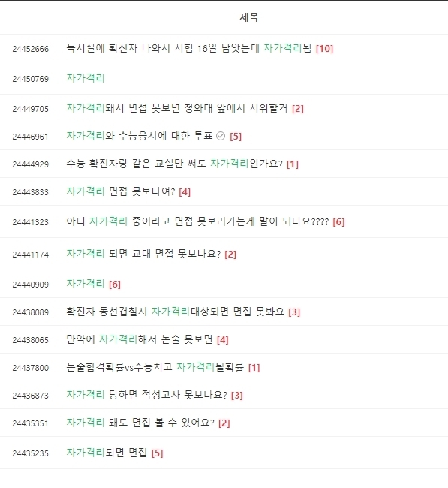Open post 아니 자가격리 중이라고 면접 못보러가는게
The width and height of the screenshot is (448, 488).
pos(197,221)
